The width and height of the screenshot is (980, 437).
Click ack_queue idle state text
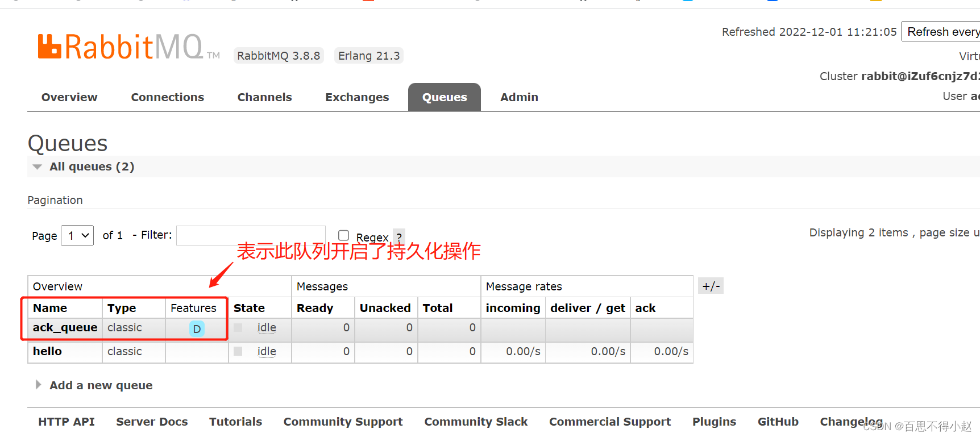267,328
